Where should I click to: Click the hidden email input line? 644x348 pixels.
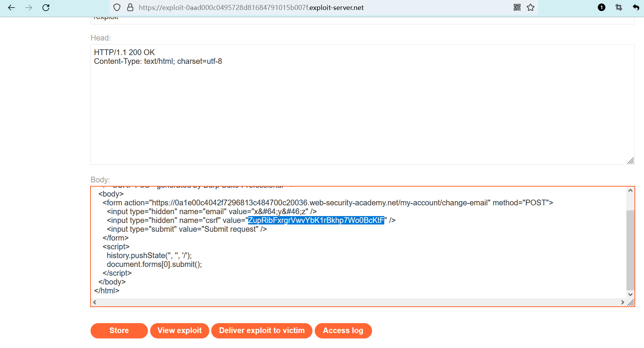pos(212,211)
